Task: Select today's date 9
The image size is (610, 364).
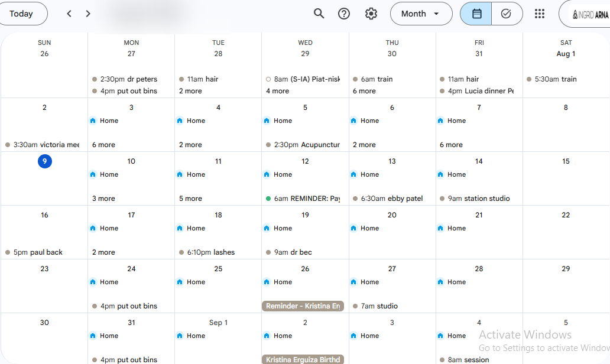Action: tap(45, 161)
